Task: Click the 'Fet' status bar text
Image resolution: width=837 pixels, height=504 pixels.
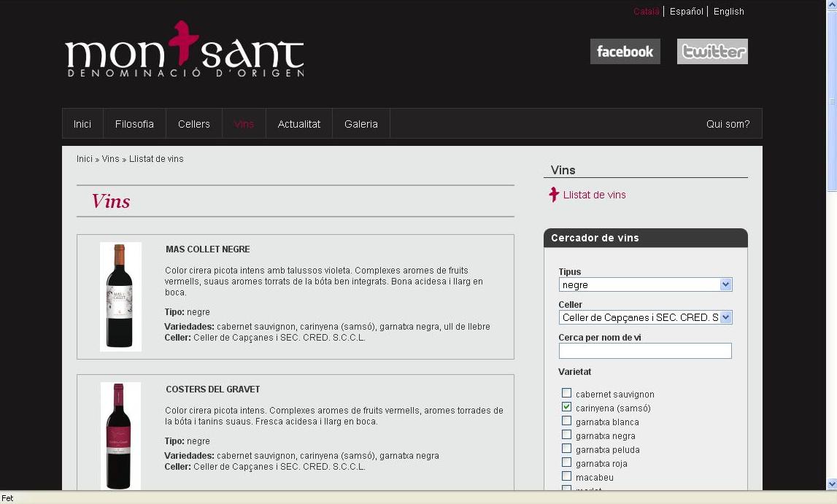Action: pos(7,498)
